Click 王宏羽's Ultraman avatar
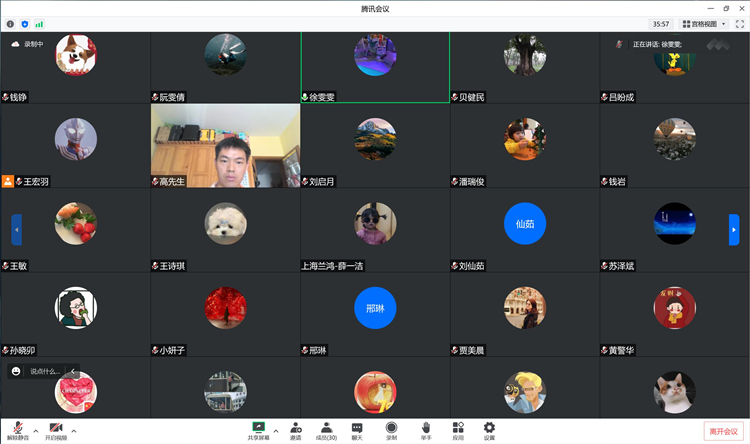Image resolution: width=750 pixels, height=444 pixels. [x=76, y=139]
